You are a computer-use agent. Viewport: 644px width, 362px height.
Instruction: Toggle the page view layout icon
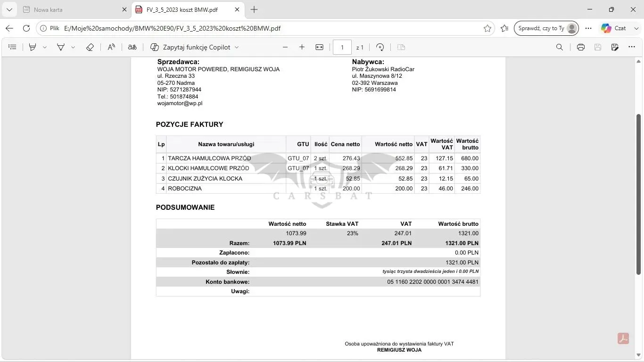click(x=401, y=47)
